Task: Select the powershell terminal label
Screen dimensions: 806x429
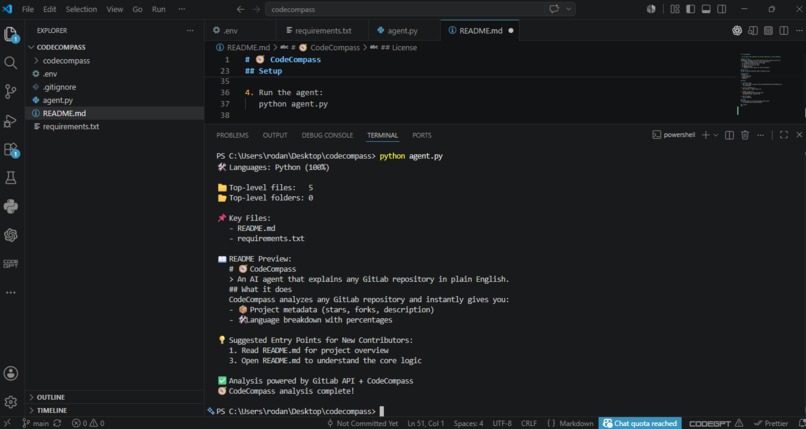Action: tap(674, 135)
